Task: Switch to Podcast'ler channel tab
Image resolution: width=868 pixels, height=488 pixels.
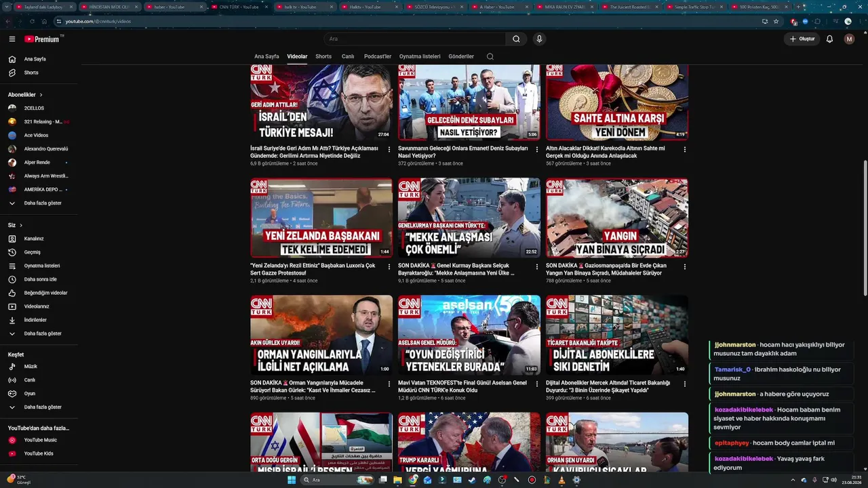Action: pos(378,56)
